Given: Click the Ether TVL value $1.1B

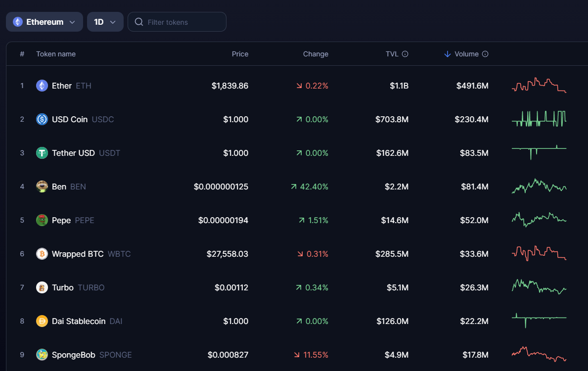Looking at the screenshot, I should click(399, 86).
